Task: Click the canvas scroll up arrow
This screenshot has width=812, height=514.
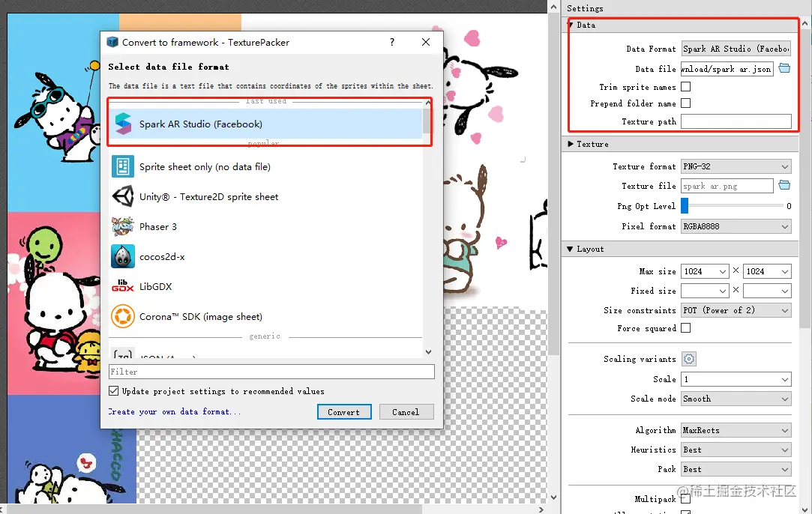Action: tap(553, 7)
